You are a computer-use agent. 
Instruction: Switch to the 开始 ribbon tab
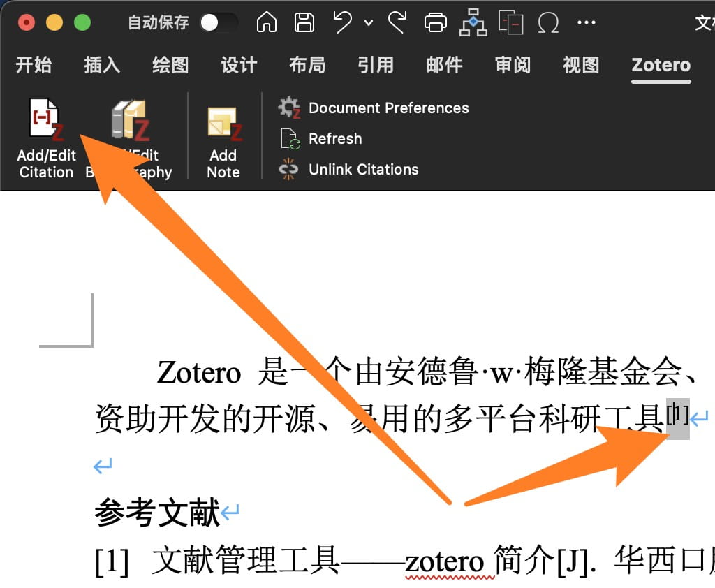coord(34,66)
